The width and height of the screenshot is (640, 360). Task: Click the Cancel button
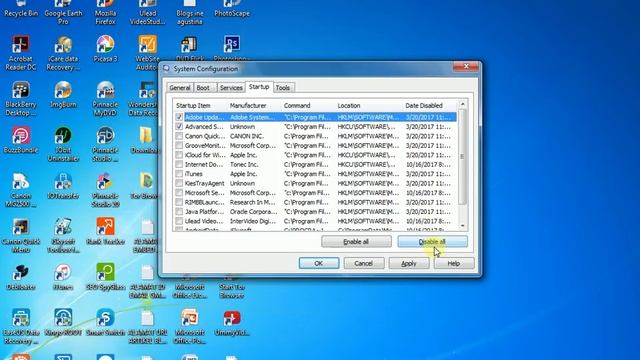point(364,263)
